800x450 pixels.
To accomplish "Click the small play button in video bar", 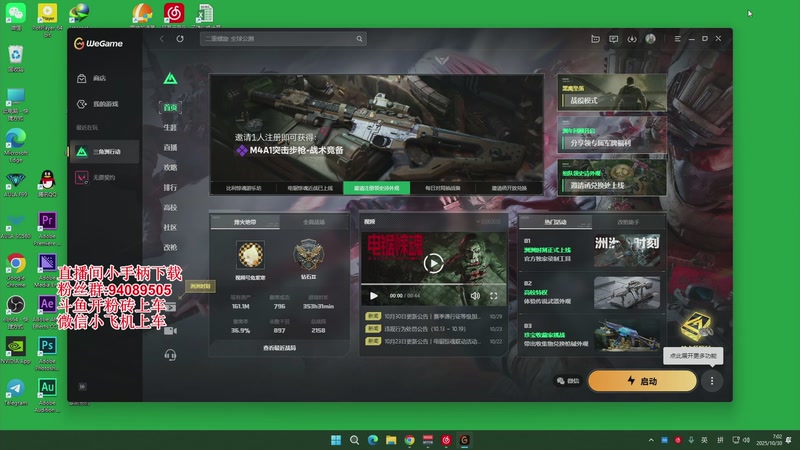I will pyautogui.click(x=373, y=296).
